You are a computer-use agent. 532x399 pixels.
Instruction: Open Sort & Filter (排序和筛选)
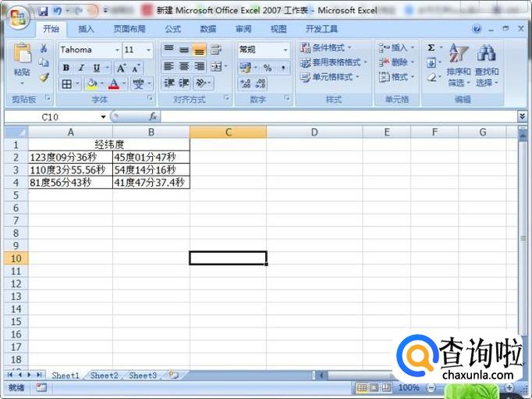coord(459,64)
